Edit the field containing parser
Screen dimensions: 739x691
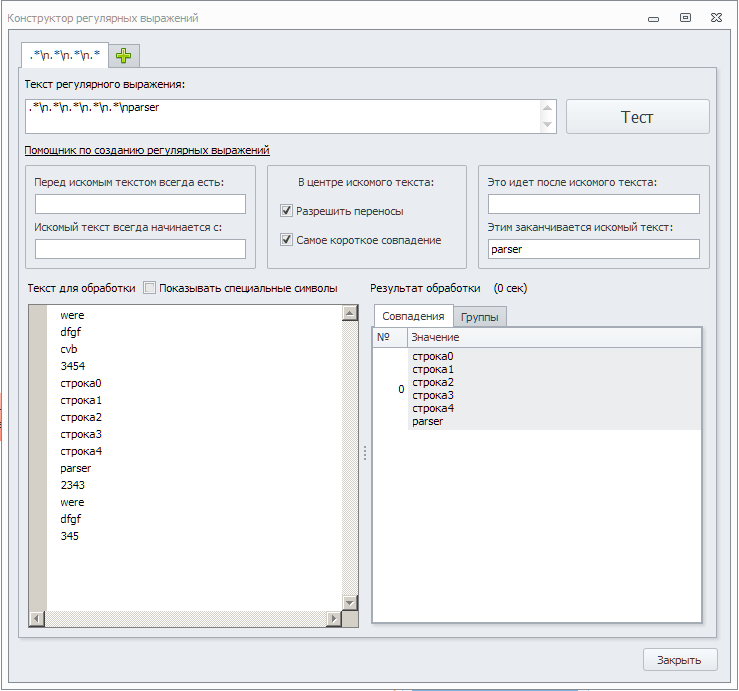coord(593,249)
